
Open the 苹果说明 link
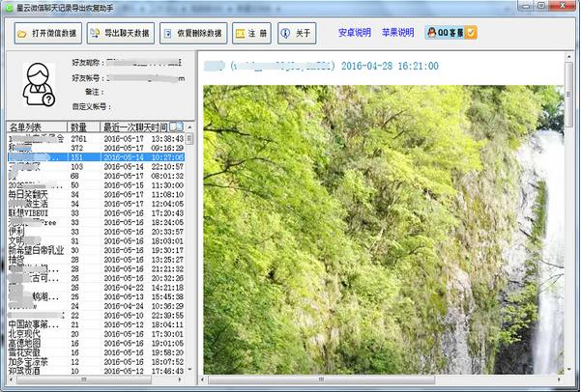(397, 33)
